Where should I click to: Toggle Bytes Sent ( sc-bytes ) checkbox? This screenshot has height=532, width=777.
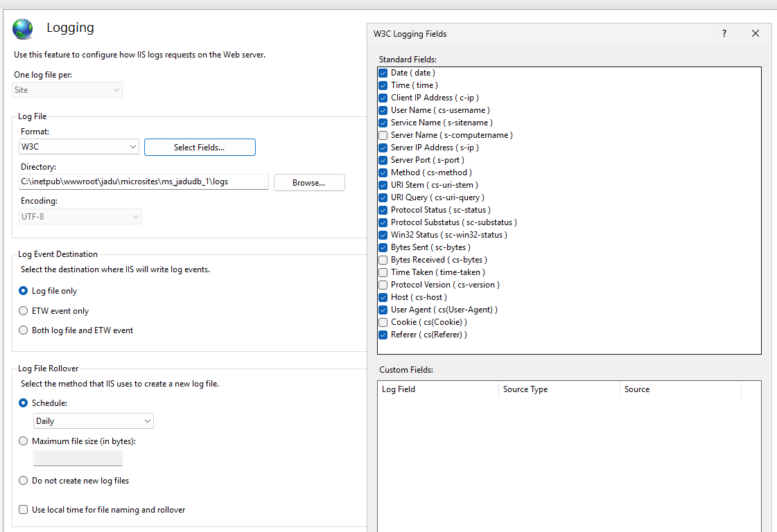[x=383, y=247]
